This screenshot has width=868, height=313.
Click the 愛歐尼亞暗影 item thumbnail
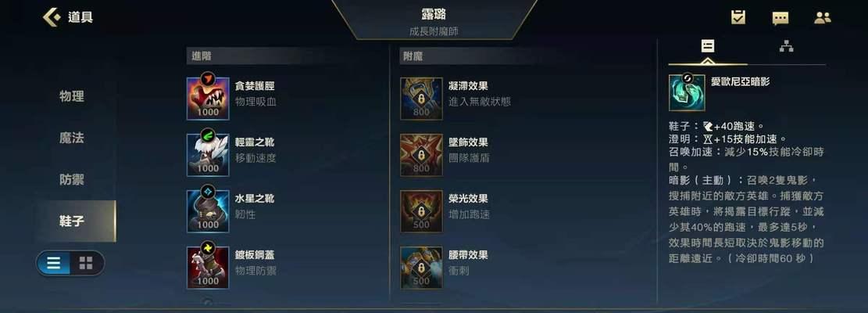coord(687,92)
